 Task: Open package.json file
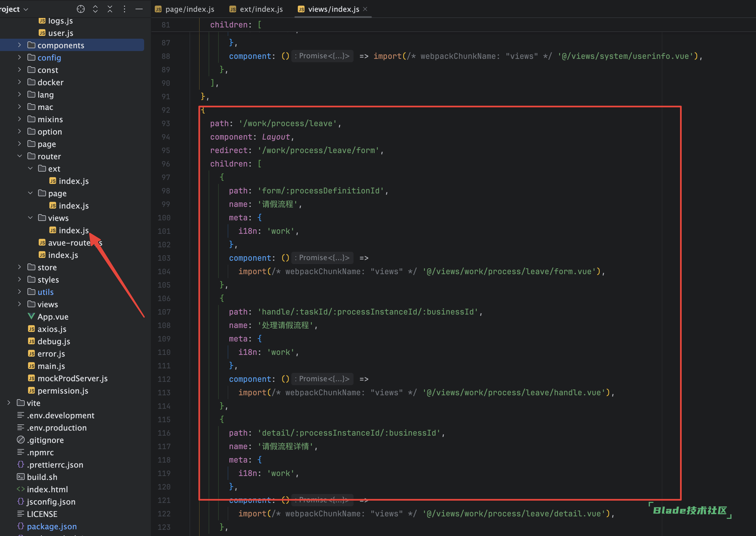47,526
